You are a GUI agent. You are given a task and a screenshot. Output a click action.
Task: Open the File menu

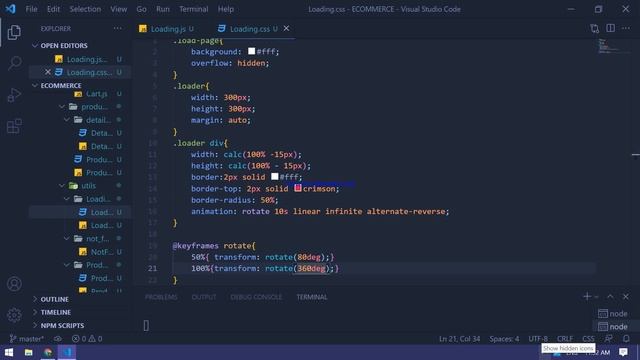click(31, 9)
